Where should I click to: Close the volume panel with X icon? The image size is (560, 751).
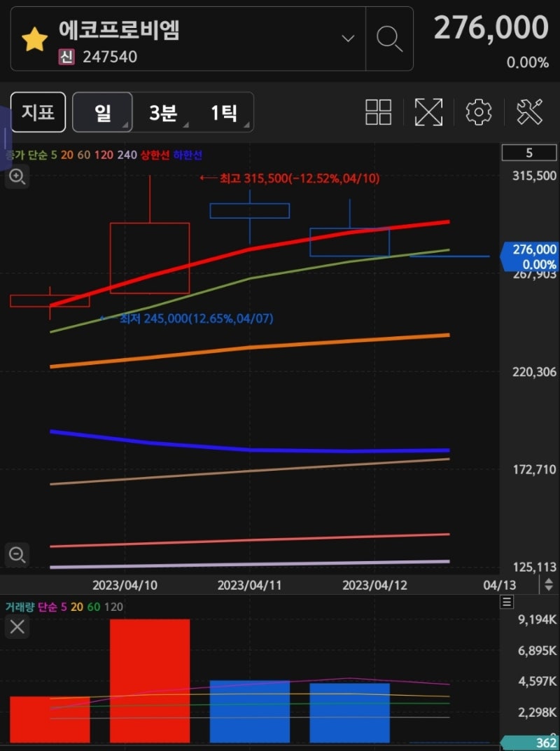pyautogui.click(x=17, y=626)
